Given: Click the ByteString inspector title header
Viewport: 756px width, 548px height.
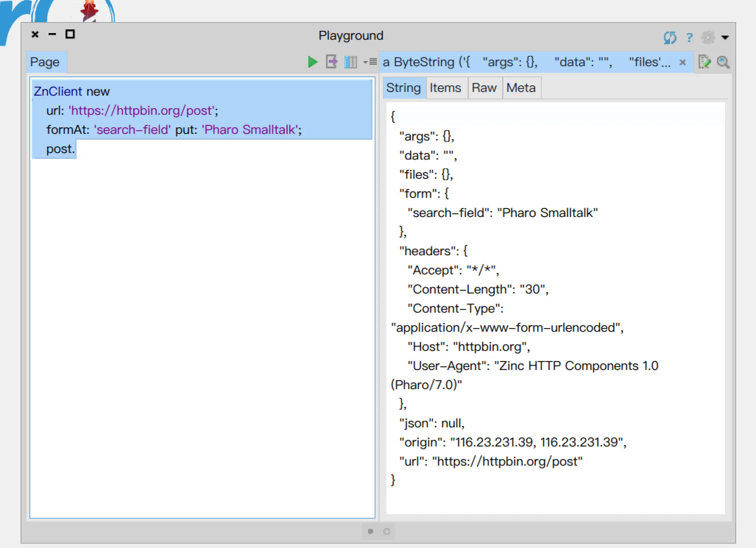Looking at the screenshot, I should (526, 62).
